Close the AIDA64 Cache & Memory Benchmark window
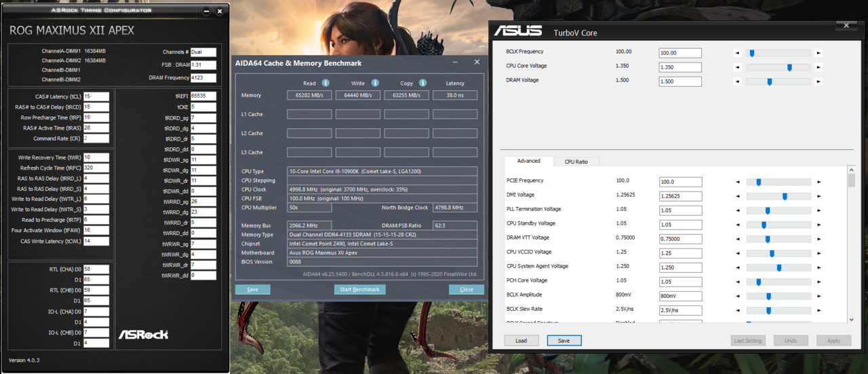Viewport: 868px width, 374px height. point(477,62)
